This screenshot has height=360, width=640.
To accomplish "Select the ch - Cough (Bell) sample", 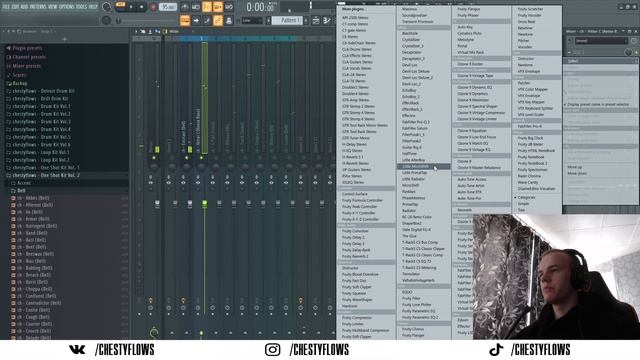I will pos(33,317).
